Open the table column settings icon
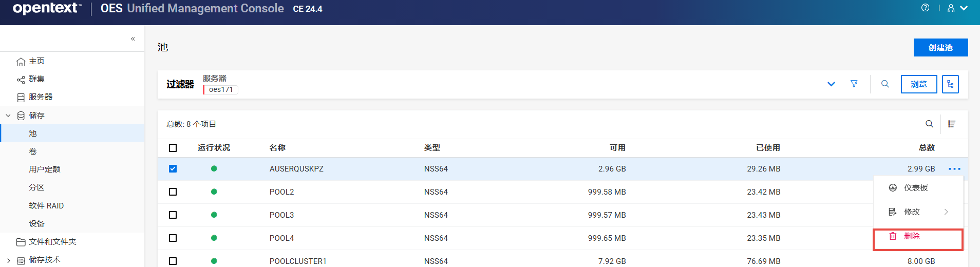 952,124
